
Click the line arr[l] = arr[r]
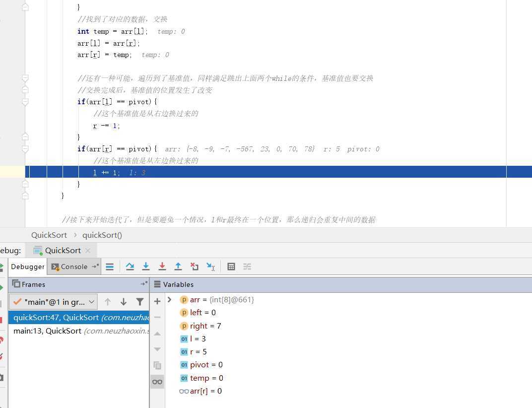click(109, 43)
